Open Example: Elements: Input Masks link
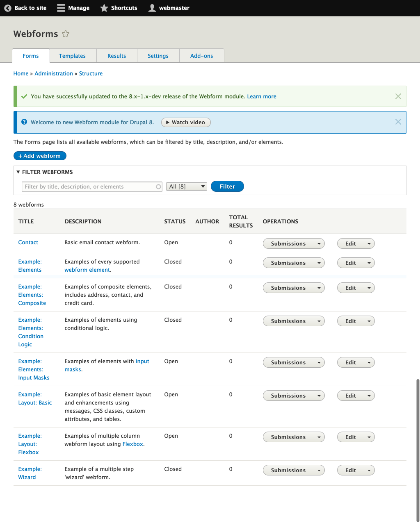 tap(34, 369)
